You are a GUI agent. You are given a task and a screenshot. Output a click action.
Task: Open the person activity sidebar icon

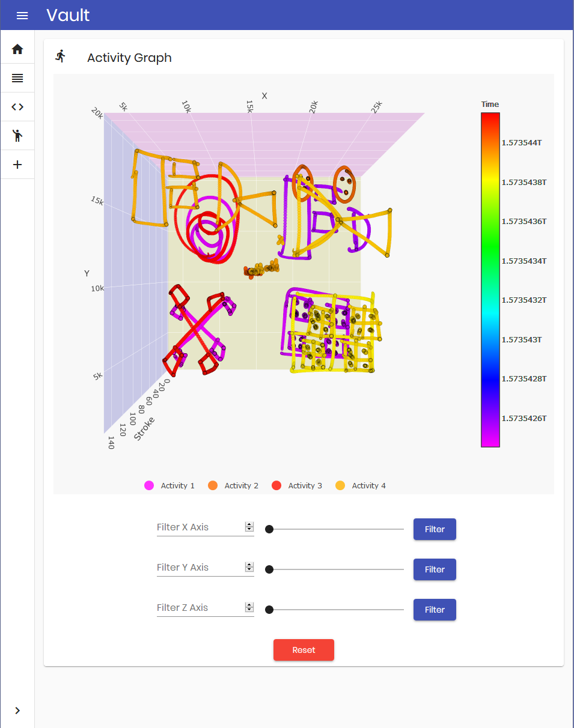pos(17,135)
